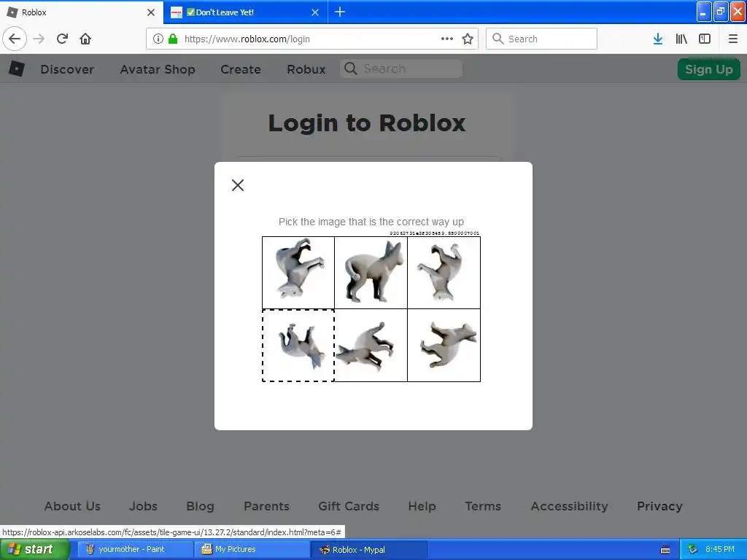
Task: Open the Robux menu item
Action: coord(306,69)
